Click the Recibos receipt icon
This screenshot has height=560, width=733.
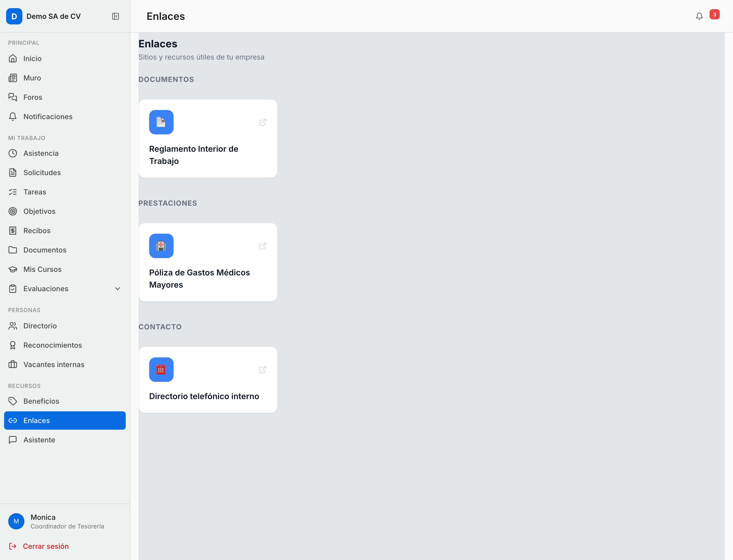pyautogui.click(x=13, y=231)
